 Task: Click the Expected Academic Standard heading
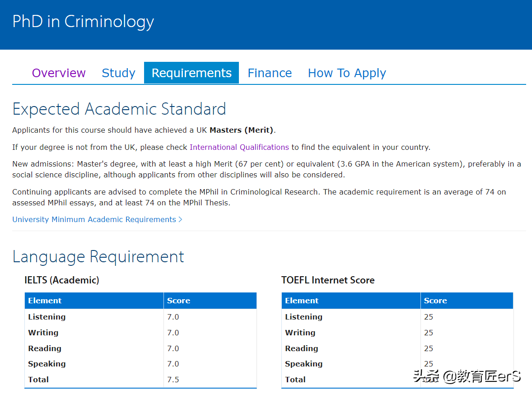tap(119, 109)
